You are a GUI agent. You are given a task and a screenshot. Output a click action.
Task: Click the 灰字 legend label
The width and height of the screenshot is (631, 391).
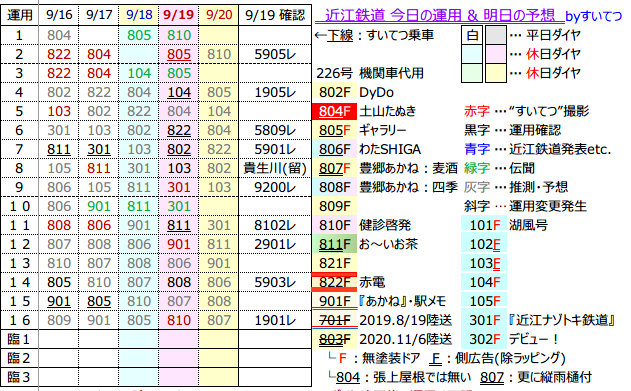477,187
